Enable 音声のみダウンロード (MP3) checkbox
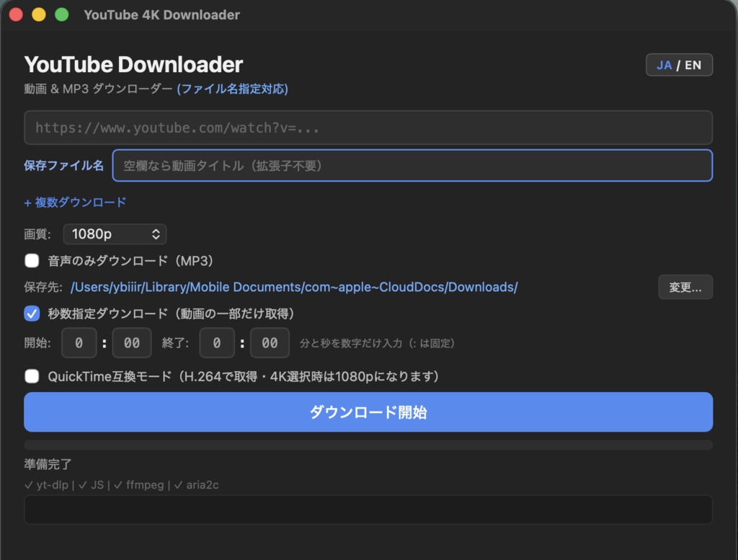This screenshot has width=738, height=560. tap(32, 261)
